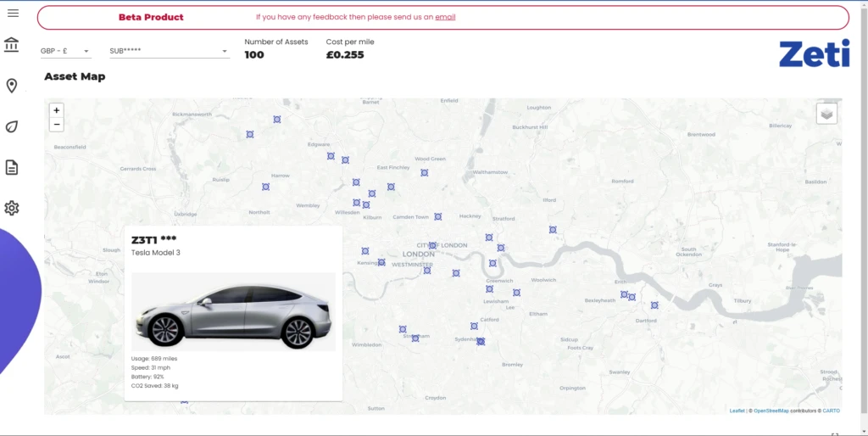Screen dimensions: 868x436
Task: Select the marker on City of London label
Action: tap(432, 245)
